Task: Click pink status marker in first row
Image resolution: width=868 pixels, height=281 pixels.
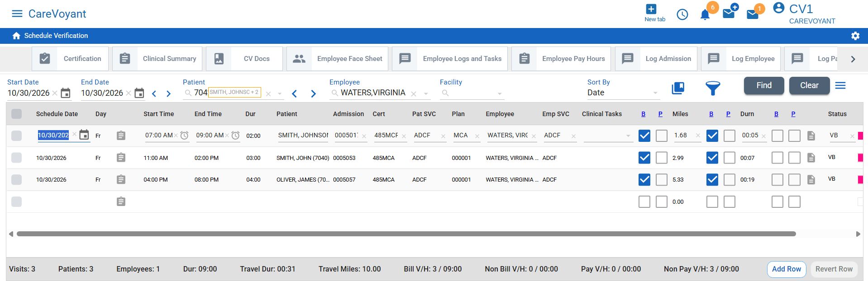Action: [x=860, y=136]
